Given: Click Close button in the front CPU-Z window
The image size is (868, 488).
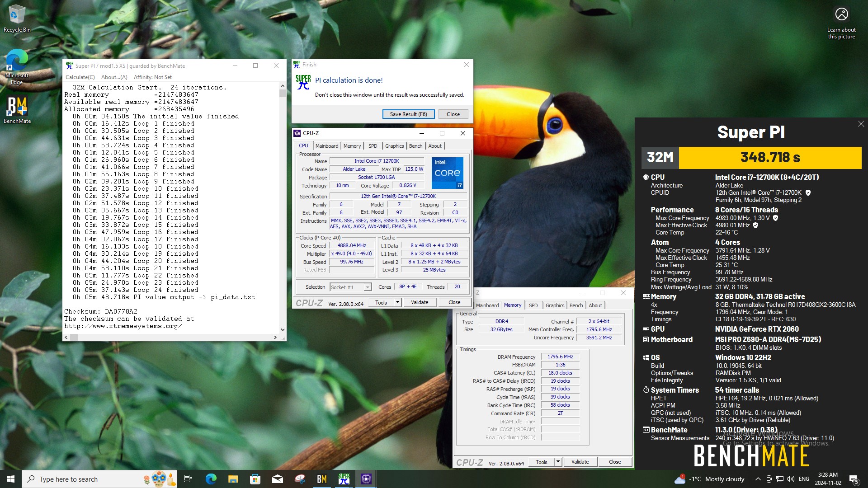Looking at the screenshot, I should click(454, 303).
